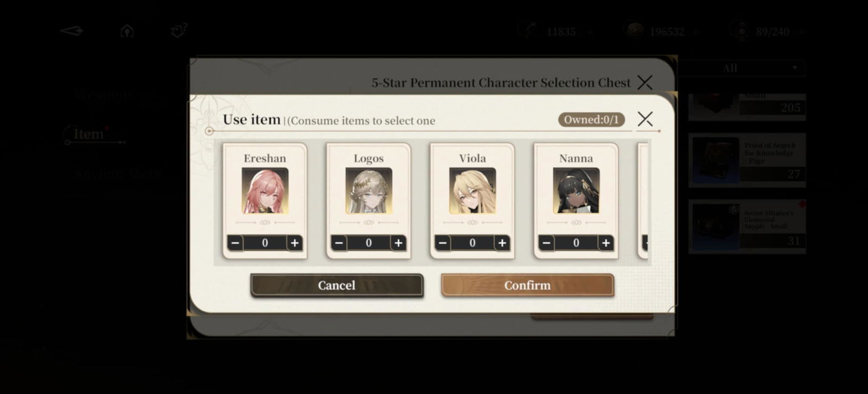Image resolution: width=868 pixels, height=394 pixels.
Task: Select Logos character portrait
Action: click(x=369, y=190)
